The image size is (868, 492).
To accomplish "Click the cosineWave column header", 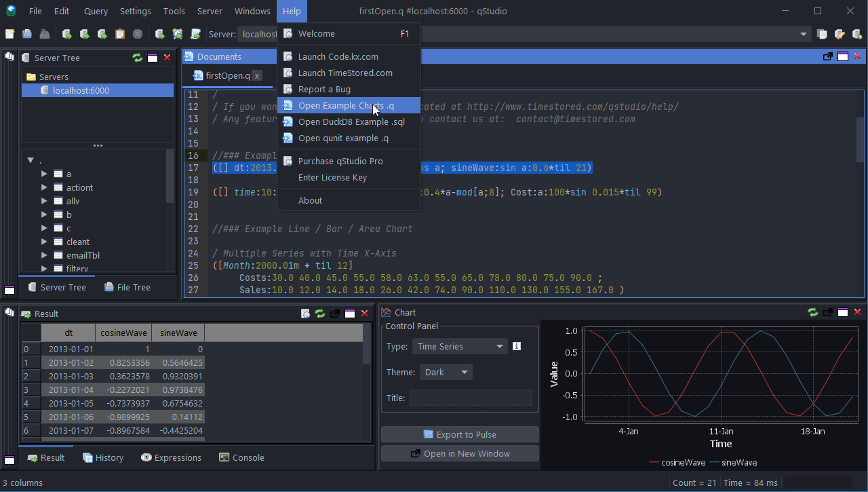I will click(123, 333).
